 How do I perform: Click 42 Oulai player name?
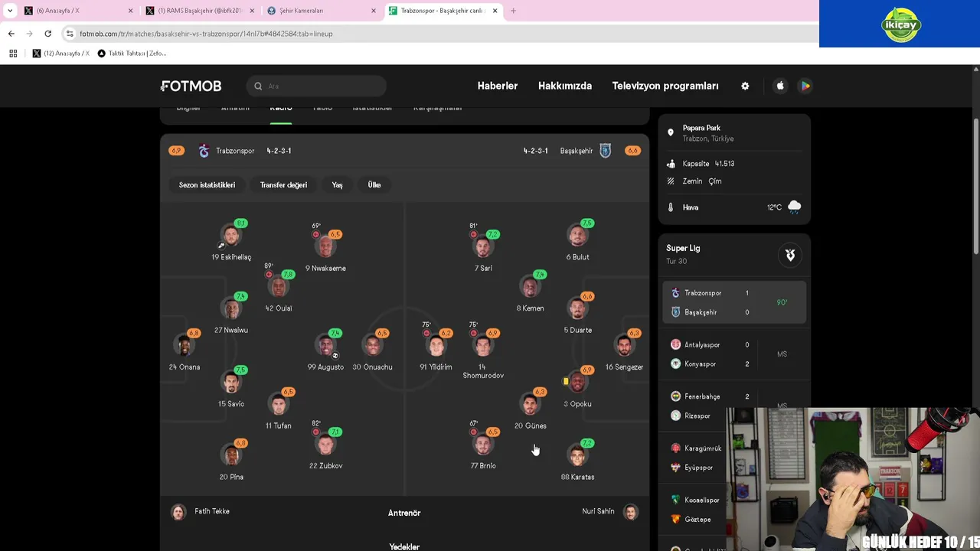(x=278, y=308)
